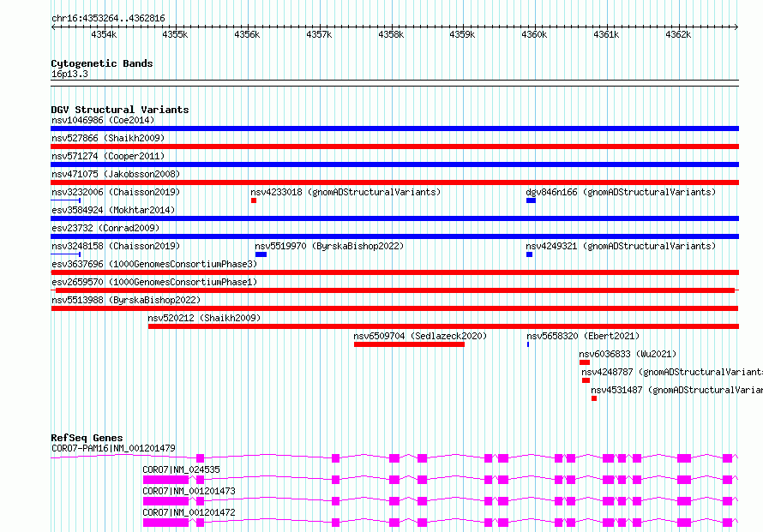Image resolution: width=763 pixels, height=532 pixels.
Task: Click the 4354k ruler tick label
Action: coord(104,34)
